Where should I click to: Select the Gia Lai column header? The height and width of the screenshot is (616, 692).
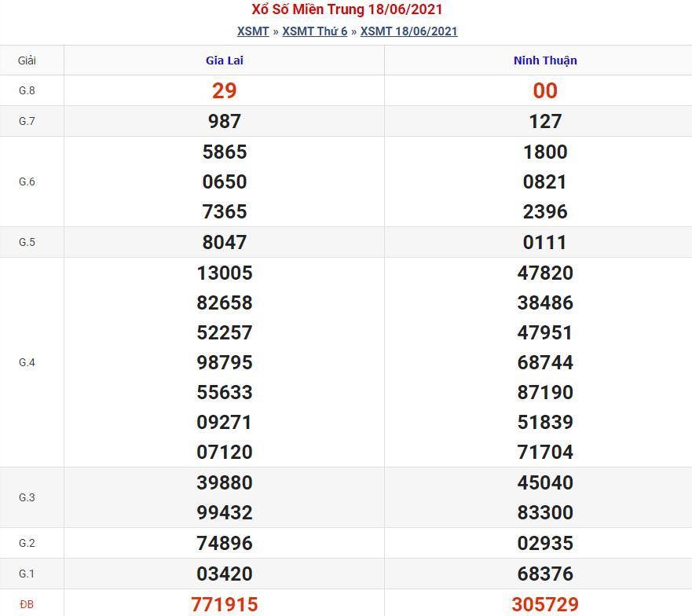(x=224, y=60)
